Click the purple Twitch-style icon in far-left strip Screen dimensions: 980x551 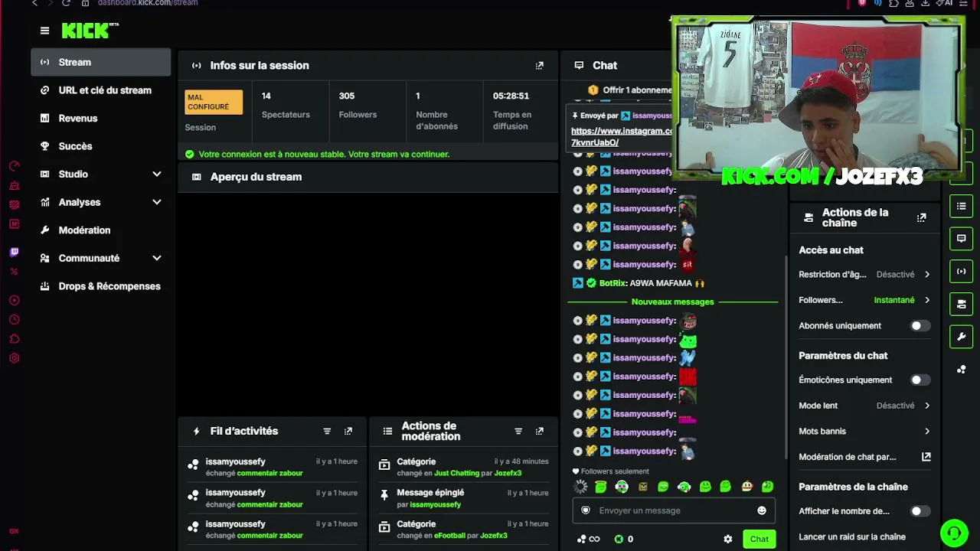coord(14,253)
